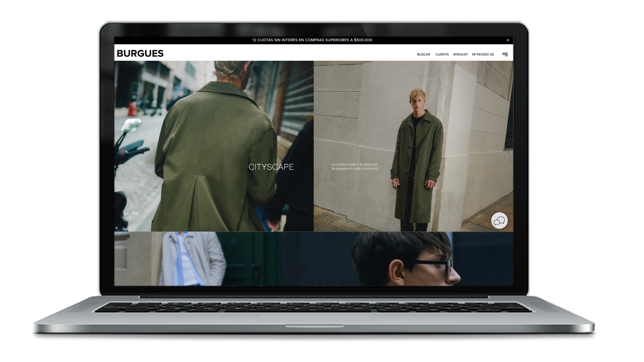View the WISHLIST page
The image size is (644, 362).
(460, 54)
